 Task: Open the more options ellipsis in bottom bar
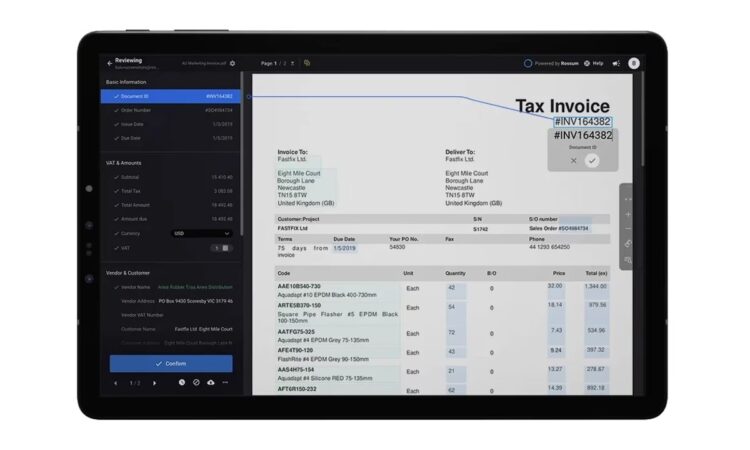tap(225, 382)
